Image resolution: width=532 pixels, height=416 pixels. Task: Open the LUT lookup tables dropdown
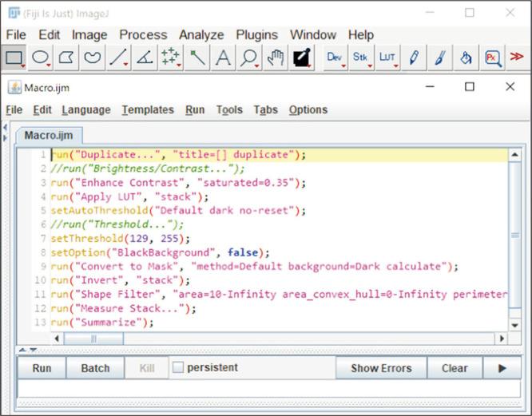point(387,57)
